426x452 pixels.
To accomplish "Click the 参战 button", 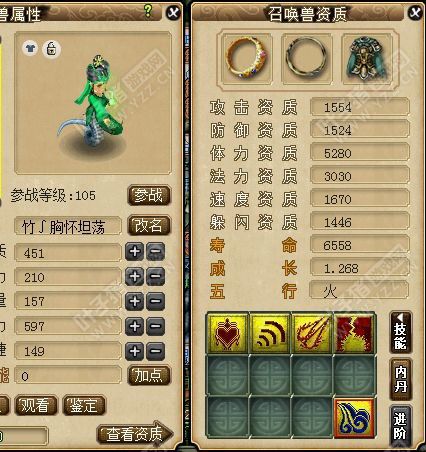I will point(149,195).
